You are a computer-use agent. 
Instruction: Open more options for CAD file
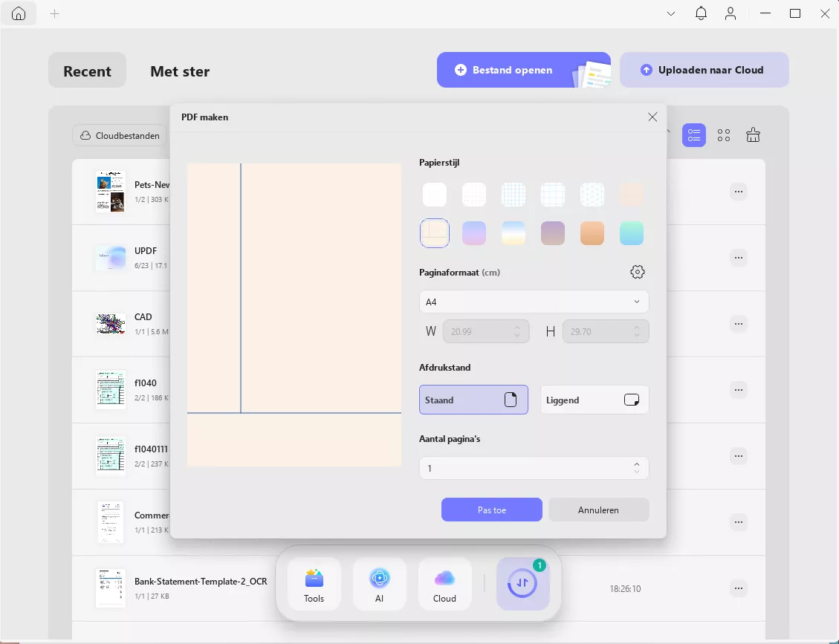pos(739,324)
